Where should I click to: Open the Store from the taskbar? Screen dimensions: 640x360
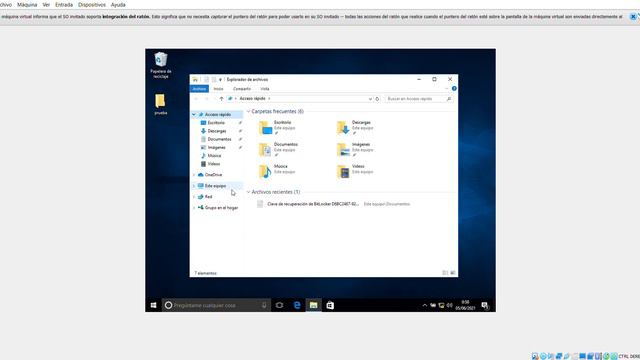330,305
